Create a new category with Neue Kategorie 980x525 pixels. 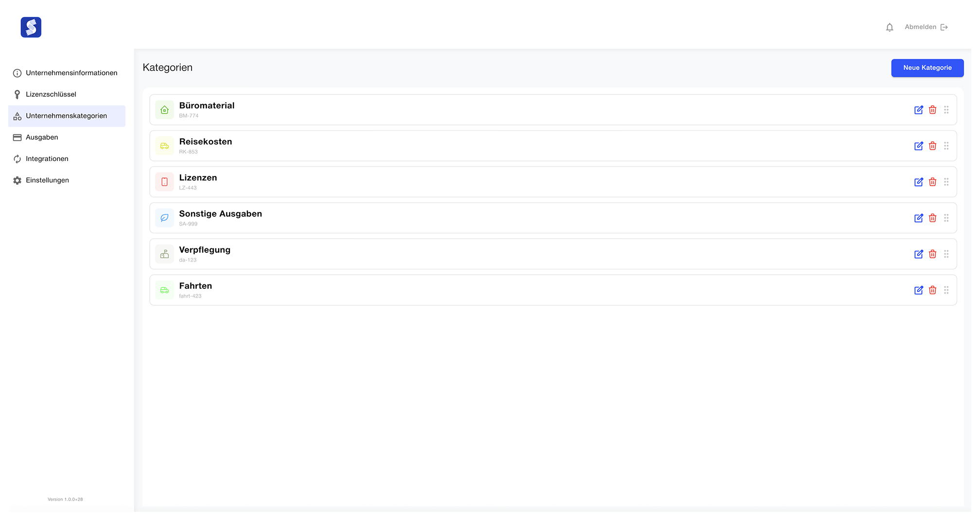tap(927, 68)
